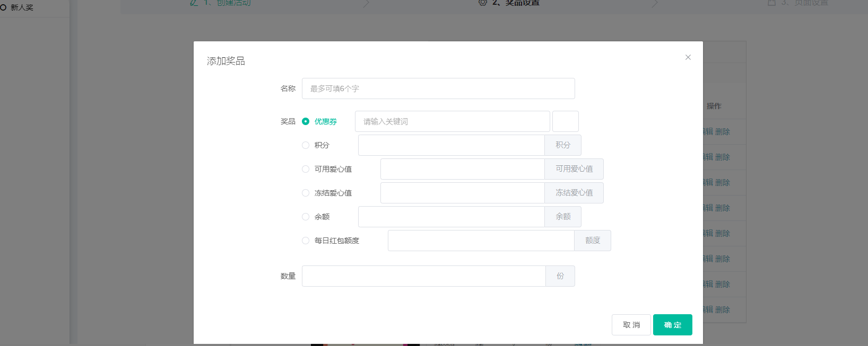This screenshot has width=868, height=346.
Task: Select the 优惠券 radio option
Action: [x=306, y=121]
